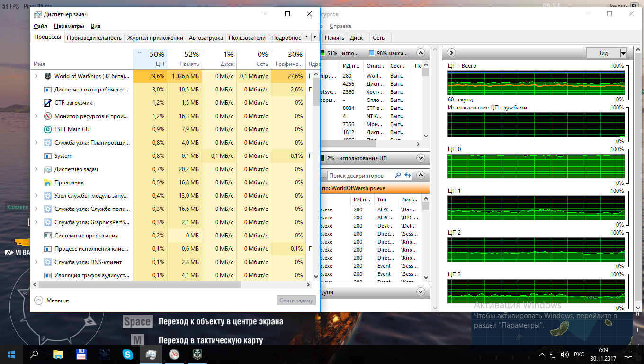644x364 pixels.
Task: Click the fan-shaped taskbar icon
Action: point(105,354)
